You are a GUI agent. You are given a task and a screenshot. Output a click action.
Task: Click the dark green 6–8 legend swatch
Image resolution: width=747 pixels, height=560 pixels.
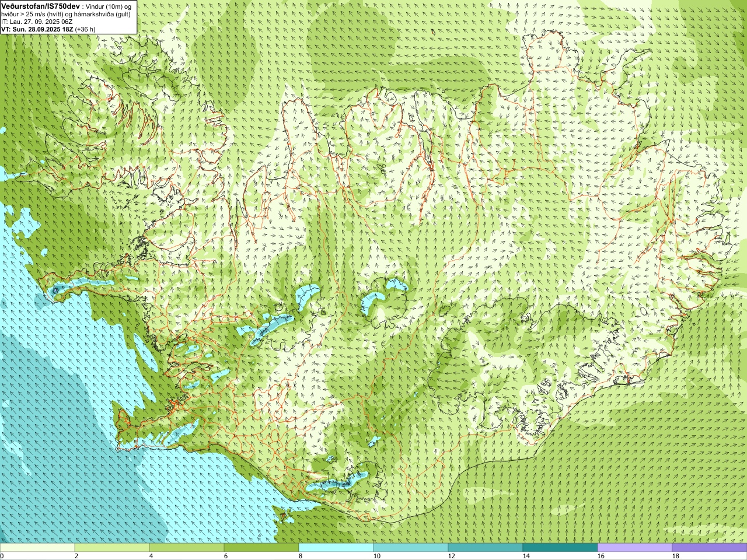coord(261,548)
